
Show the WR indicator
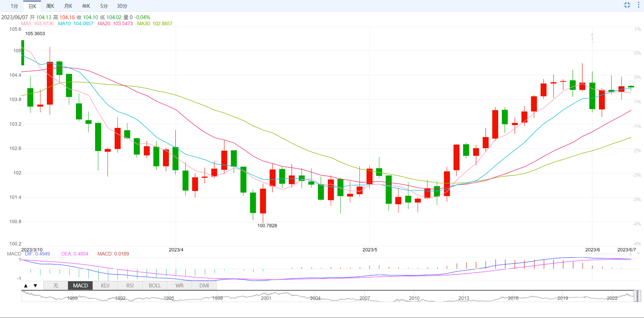pyautogui.click(x=180, y=286)
